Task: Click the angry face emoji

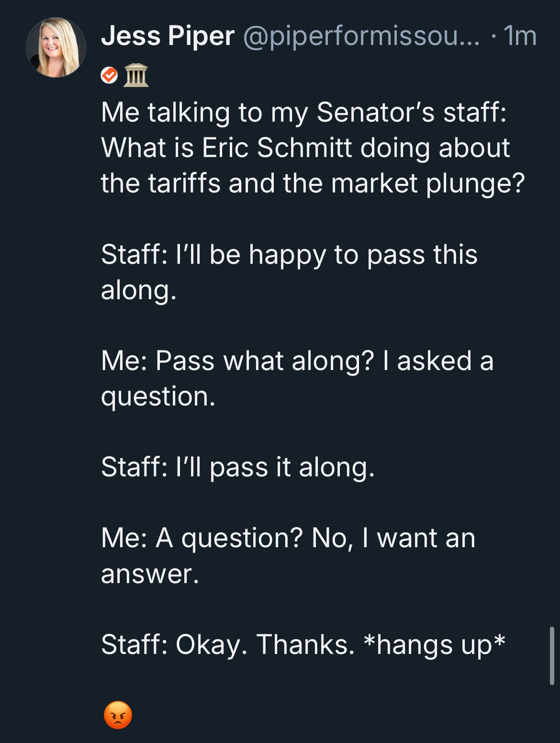Action: point(118,715)
